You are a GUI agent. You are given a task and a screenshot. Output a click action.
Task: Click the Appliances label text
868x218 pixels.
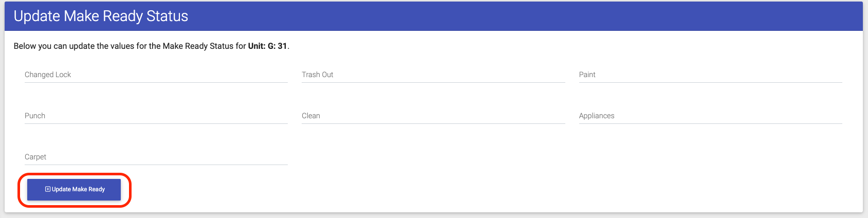[597, 116]
